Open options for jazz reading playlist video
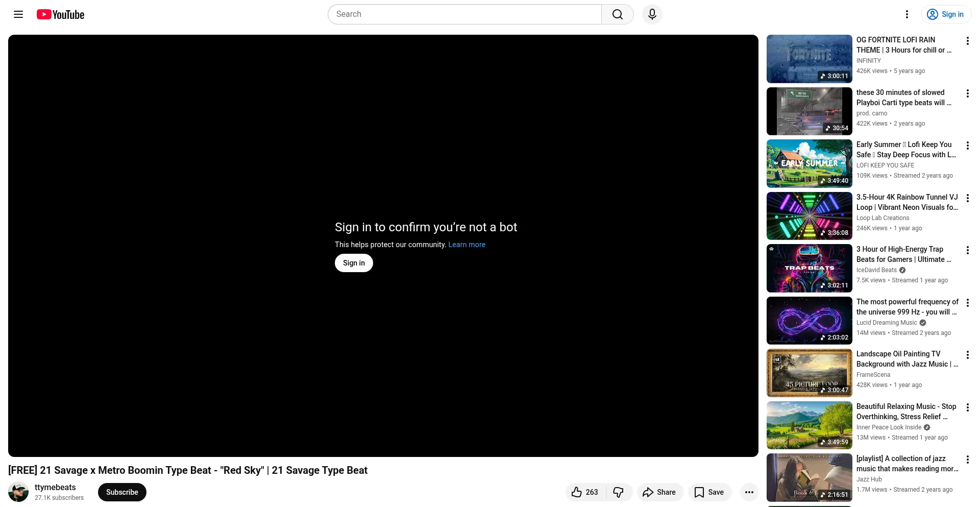 click(x=967, y=460)
